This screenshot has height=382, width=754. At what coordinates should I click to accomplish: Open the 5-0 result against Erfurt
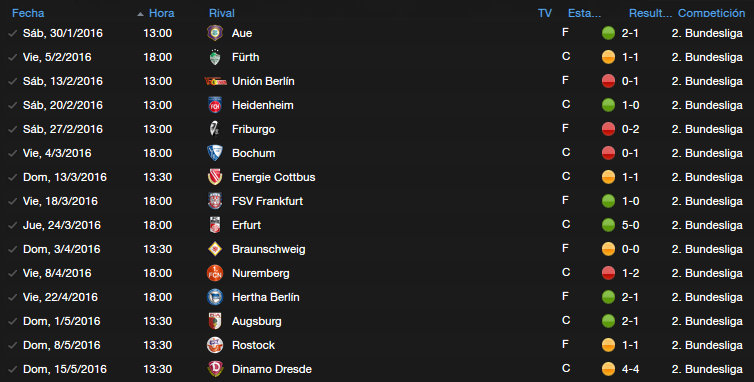(630, 225)
